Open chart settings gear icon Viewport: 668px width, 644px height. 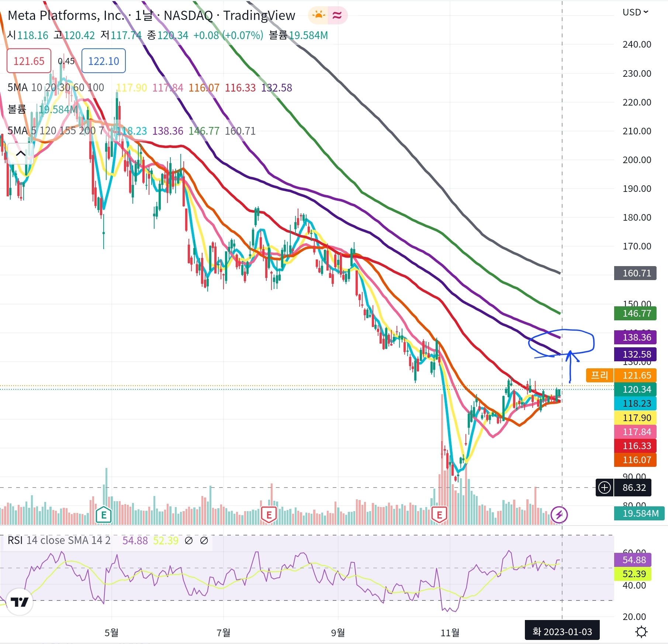(641, 632)
